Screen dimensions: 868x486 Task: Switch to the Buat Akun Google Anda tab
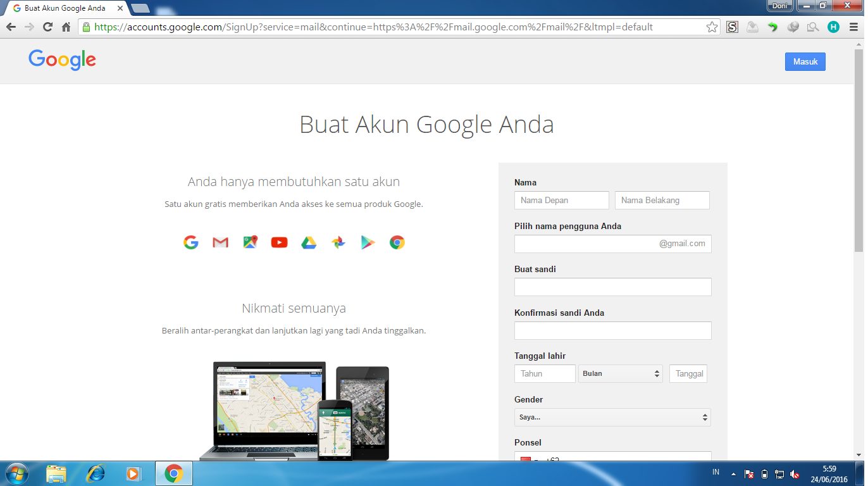65,8
